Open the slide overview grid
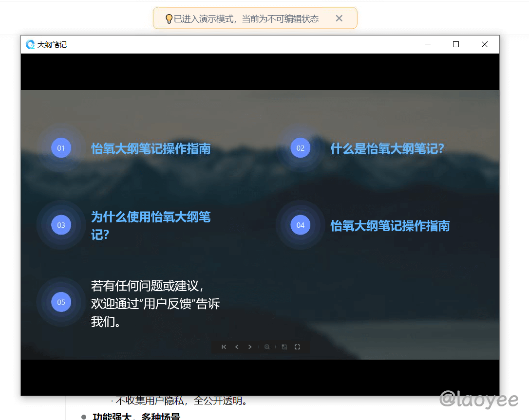This screenshot has height=420, width=529. tap(284, 347)
